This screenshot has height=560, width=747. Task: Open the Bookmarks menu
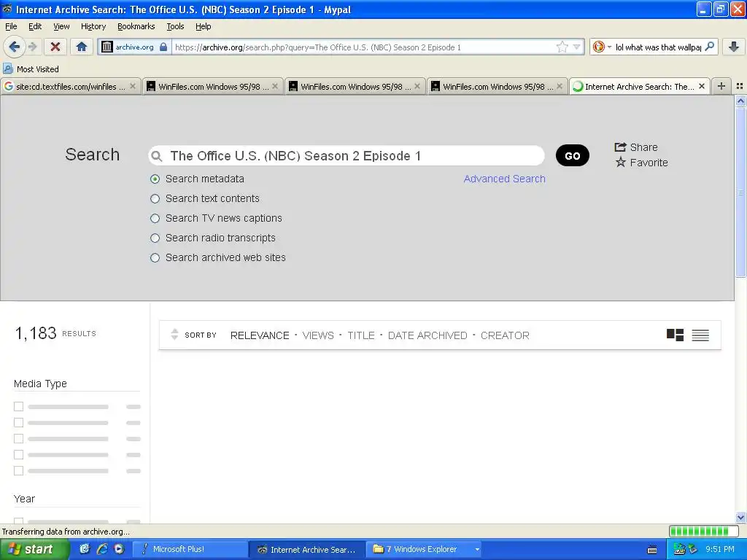(x=136, y=26)
